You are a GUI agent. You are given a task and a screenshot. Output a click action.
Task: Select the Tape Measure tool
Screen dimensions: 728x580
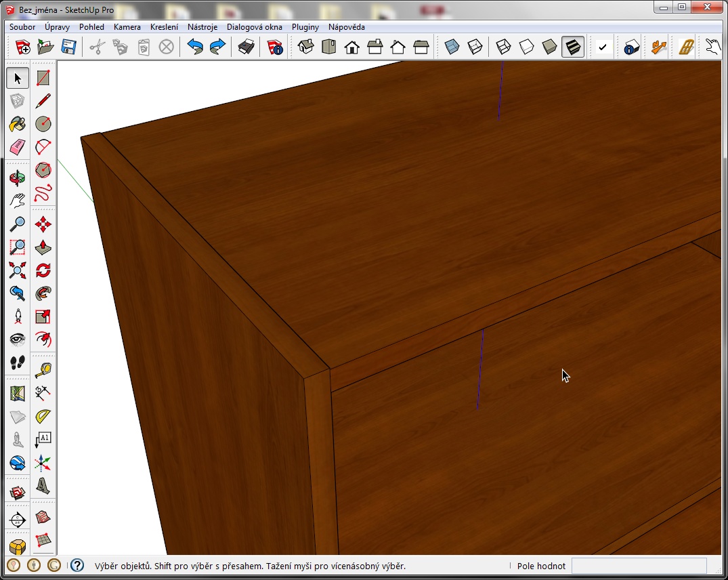[x=43, y=369]
